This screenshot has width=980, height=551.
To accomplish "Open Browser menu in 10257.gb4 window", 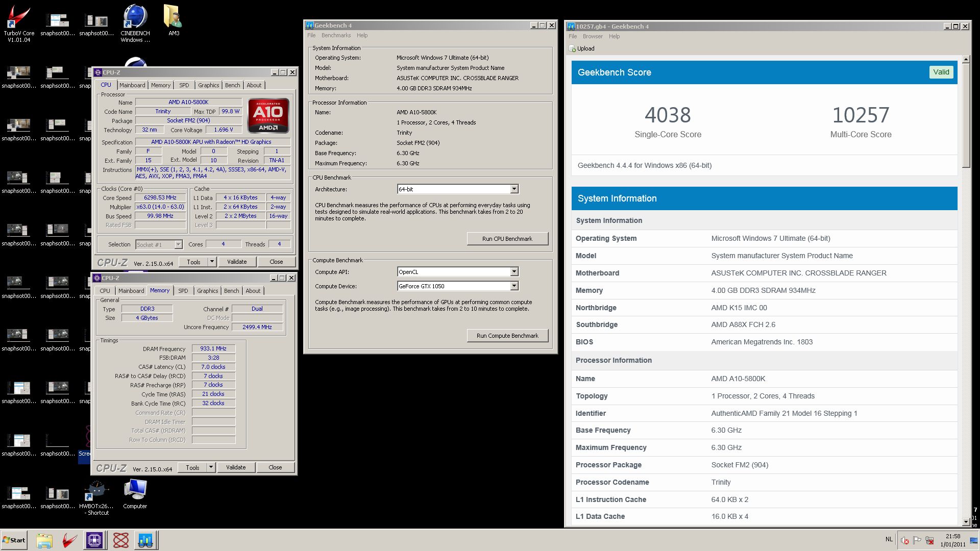I will [593, 36].
